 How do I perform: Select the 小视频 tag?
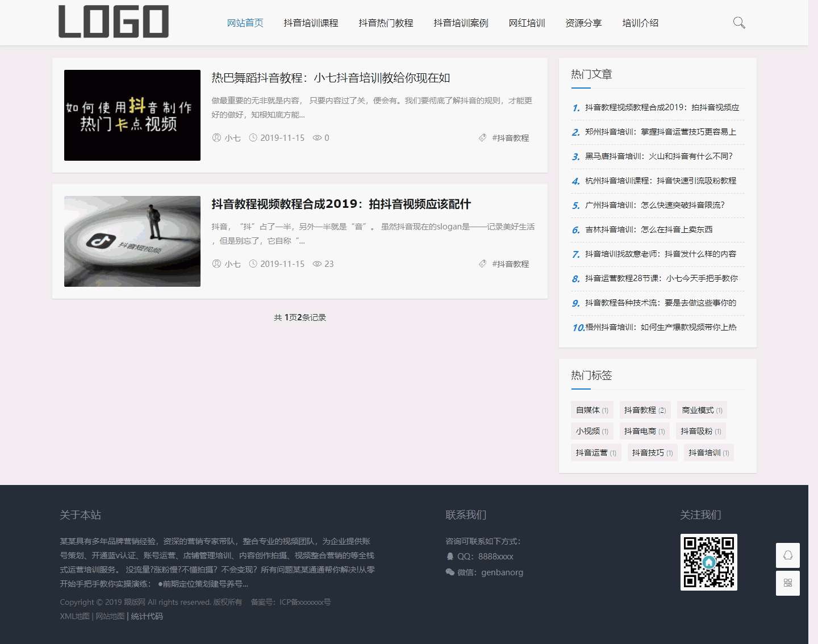[x=592, y=431]
